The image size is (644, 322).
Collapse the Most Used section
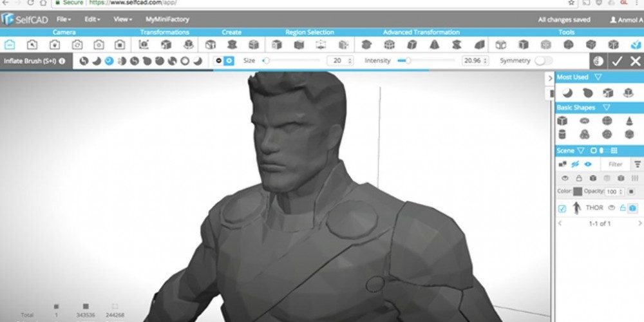[x=598, y=77]
